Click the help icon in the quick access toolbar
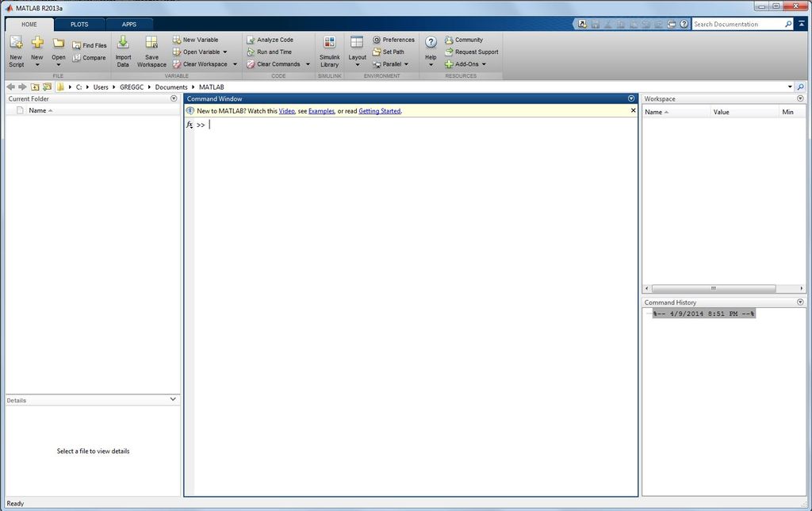The width and height of the screenshot is (812, 511). (684, 25)
